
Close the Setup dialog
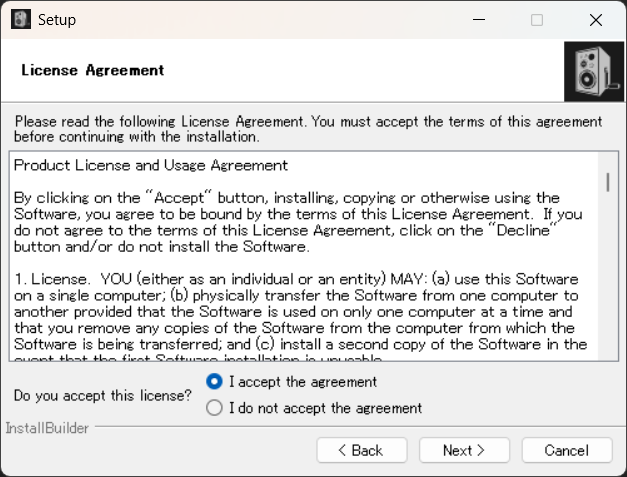596,20
